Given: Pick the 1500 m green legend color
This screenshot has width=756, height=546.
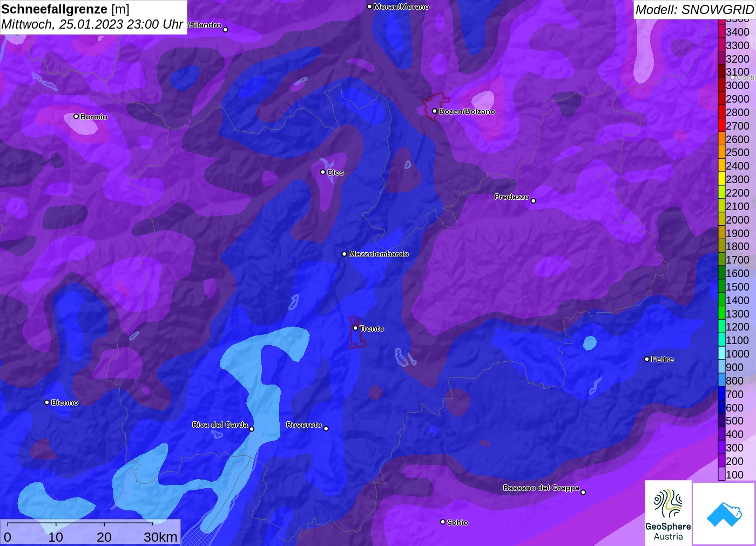Looking at the screenshot, I should (x=721, y=287).
